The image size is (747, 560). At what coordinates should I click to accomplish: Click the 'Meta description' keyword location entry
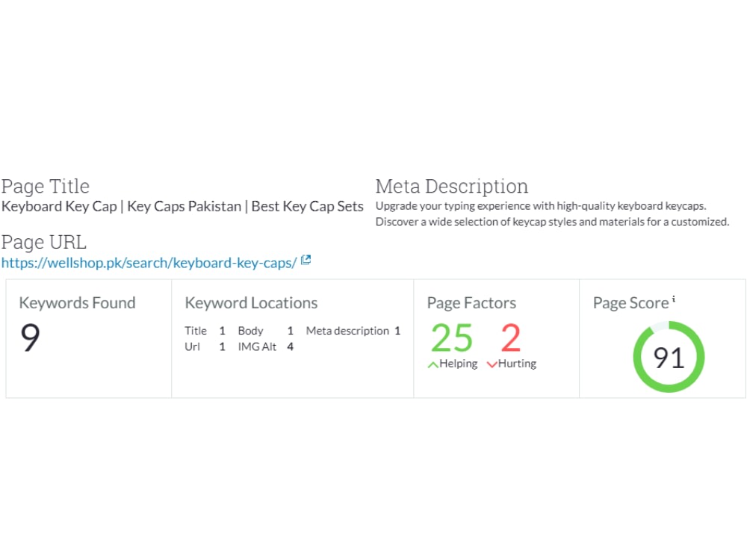coord(347,331)
